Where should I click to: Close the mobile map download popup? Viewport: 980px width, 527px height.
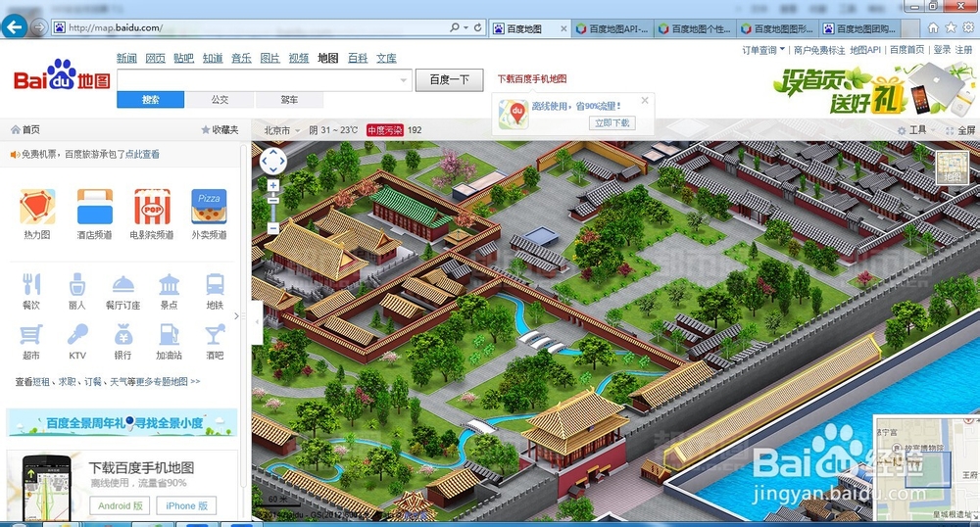coord(645,100)
